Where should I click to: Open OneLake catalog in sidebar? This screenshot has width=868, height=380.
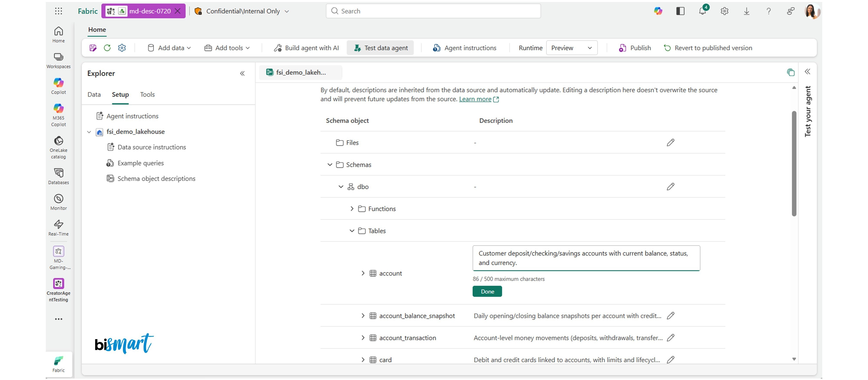point(58,147)
